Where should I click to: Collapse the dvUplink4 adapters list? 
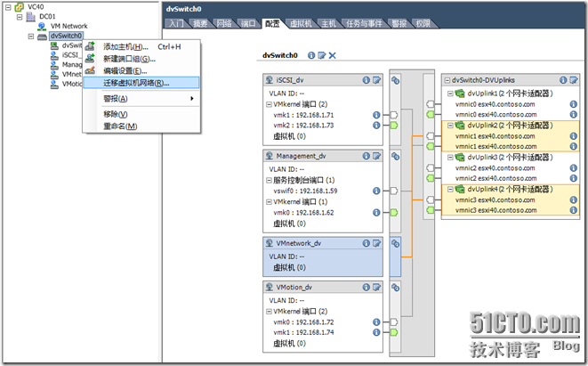pos(450,189)
